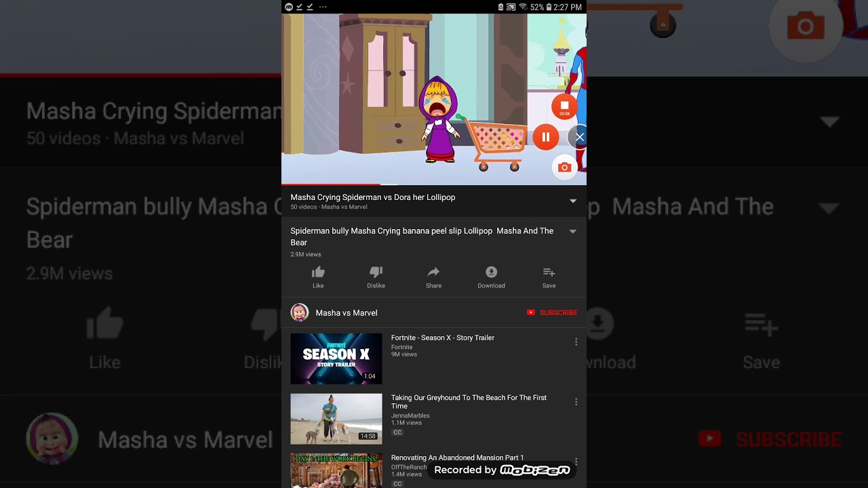Screen dimensions: 868x488
Task: Tap the Mobizen notification icon in status bar
Action: click(x=289, y=7)
